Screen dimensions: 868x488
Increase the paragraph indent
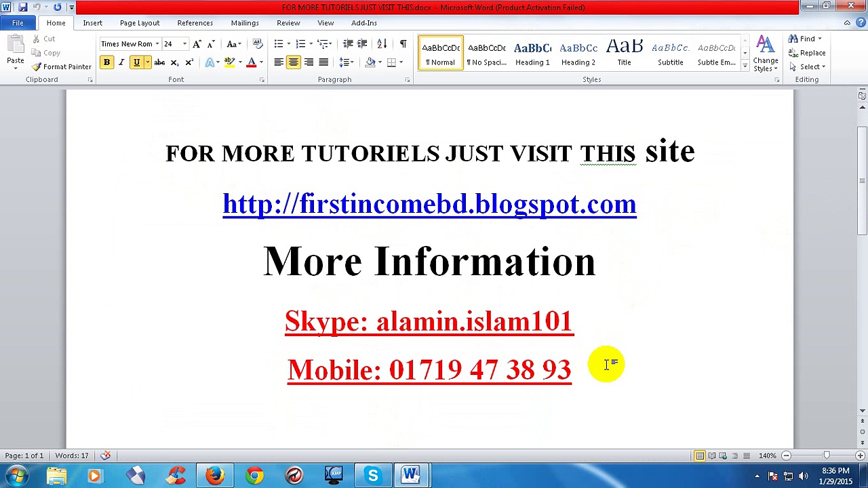362,44
